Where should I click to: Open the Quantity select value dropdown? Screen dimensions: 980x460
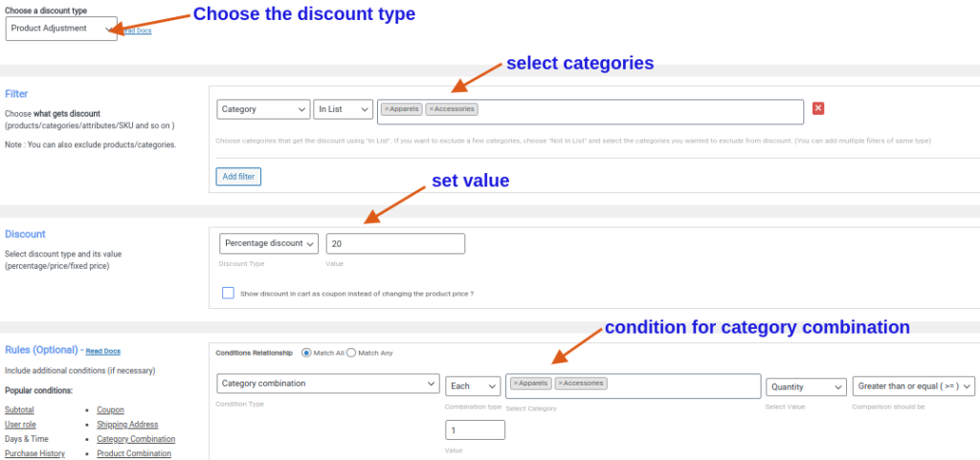tap(806, 386)
